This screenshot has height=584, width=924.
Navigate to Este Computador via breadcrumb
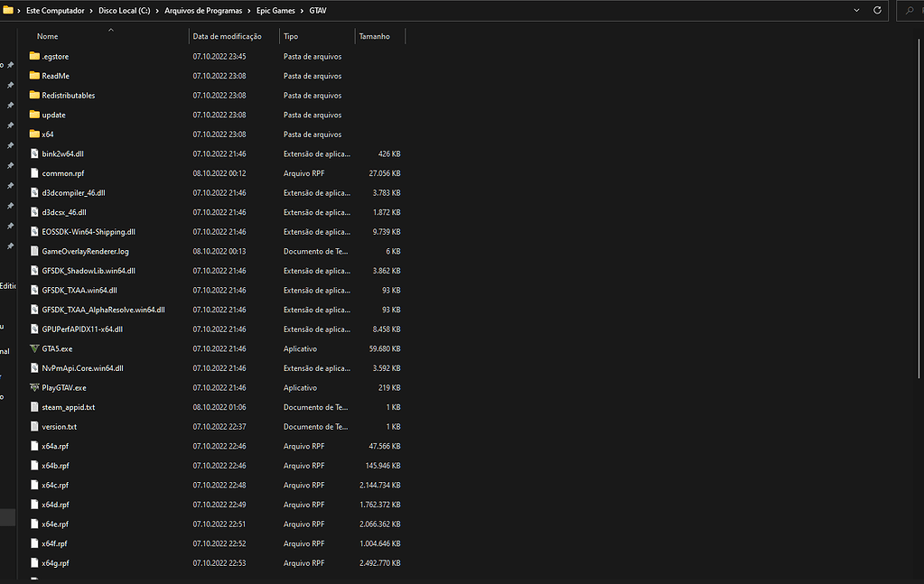point(56,10)
